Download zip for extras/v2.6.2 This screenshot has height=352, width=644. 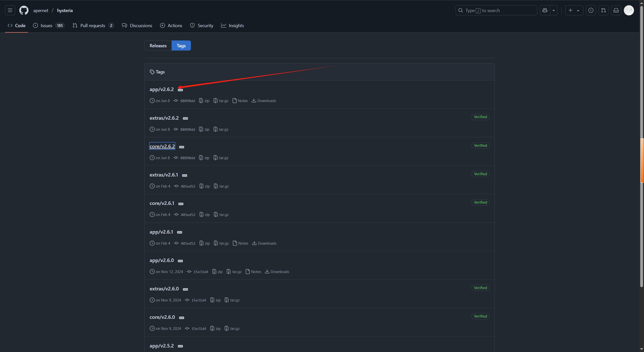point(204,129)
